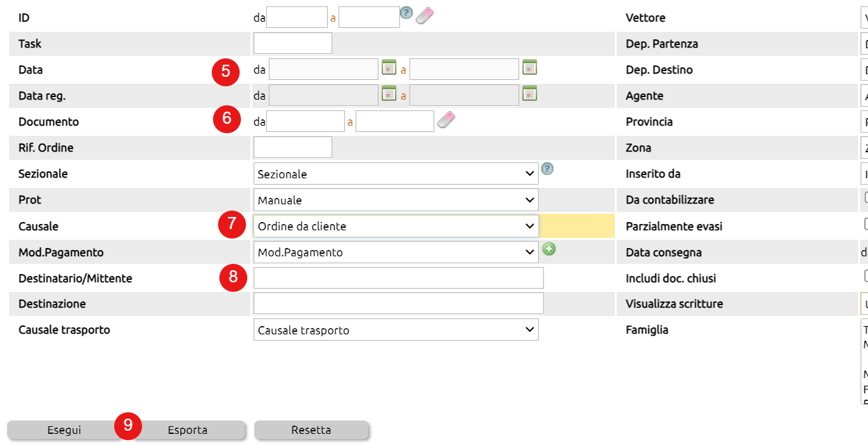The height and width of the screenshot is (446, 868).
Task: Open the Prot dropdown showing Manuale
Action: coord(396,200)
